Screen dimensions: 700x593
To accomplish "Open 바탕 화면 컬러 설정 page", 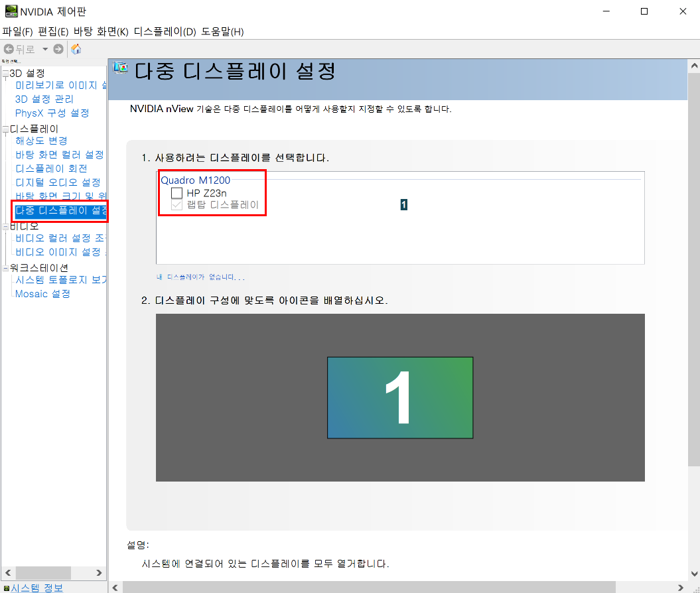I will (60, 155).
